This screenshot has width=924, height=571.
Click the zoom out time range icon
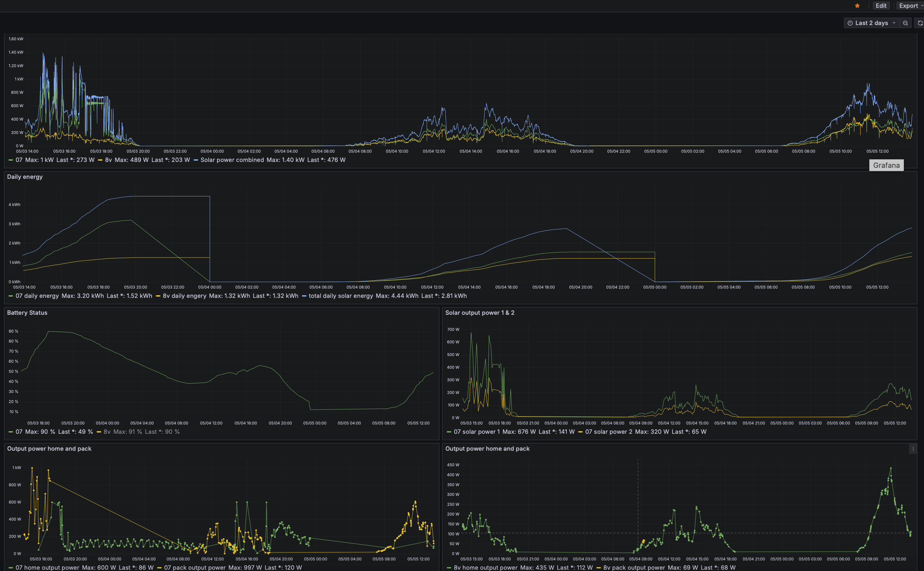905,23
